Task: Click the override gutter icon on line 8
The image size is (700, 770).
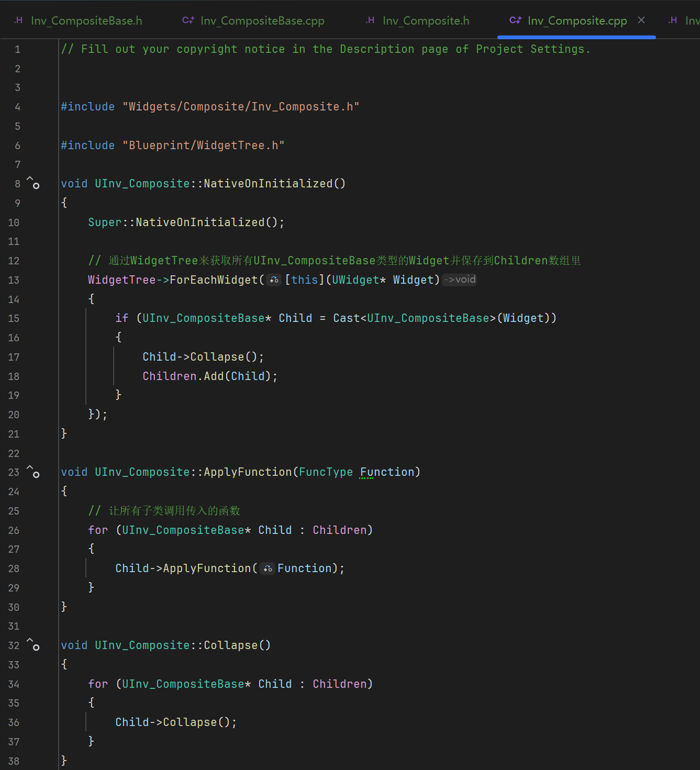Action: point(33,183)
